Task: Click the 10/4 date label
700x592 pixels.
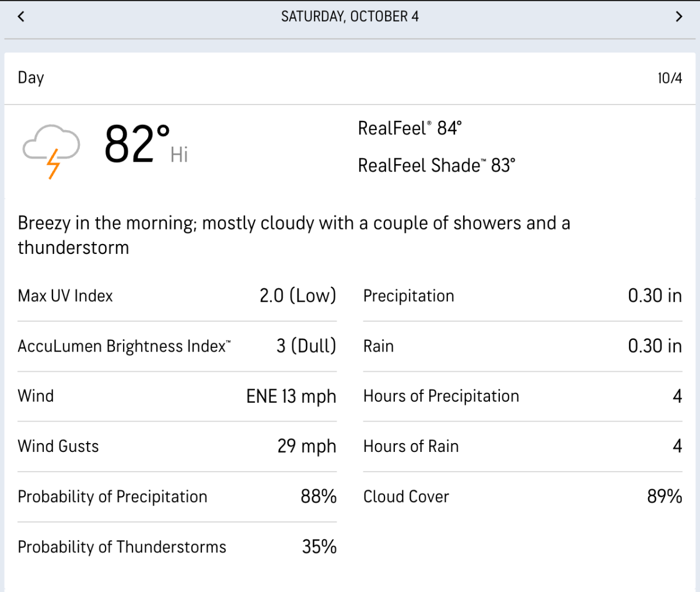Action: 670,78
